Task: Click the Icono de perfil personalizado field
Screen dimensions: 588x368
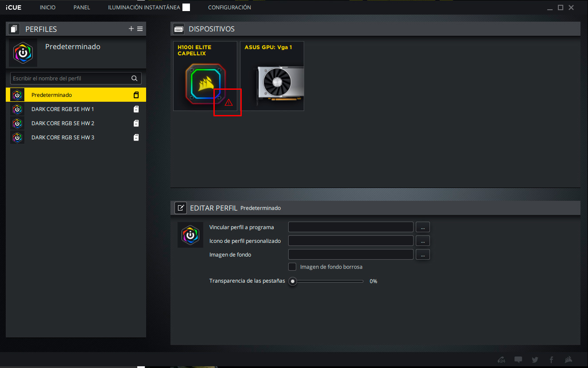Action: pos(351,241)
